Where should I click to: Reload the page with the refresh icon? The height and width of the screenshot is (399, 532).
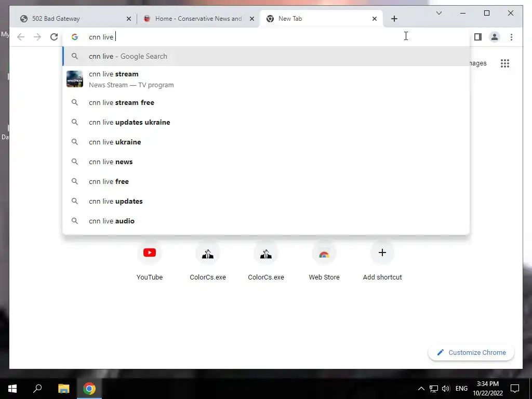click(54, 37)
